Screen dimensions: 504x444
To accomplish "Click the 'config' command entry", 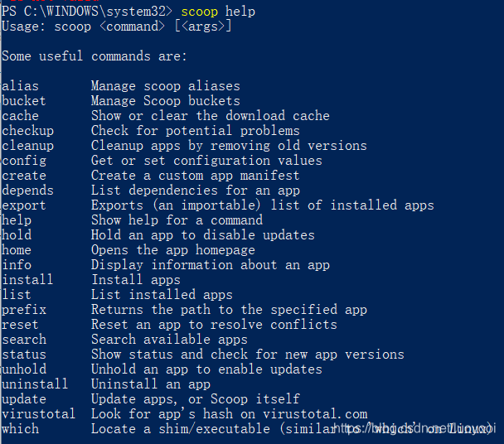I will tap(24, 161).
